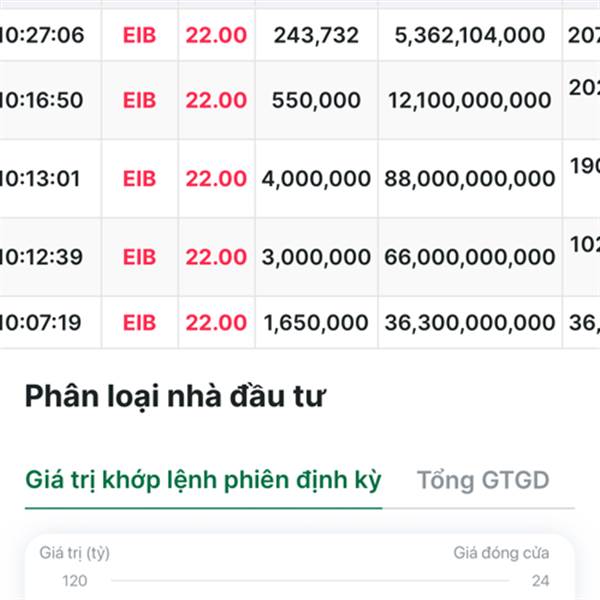Click EIB ticker in 10:12:39 row
Image resolution: width=600 pixels, height=600 pixels.
(139, 257)
